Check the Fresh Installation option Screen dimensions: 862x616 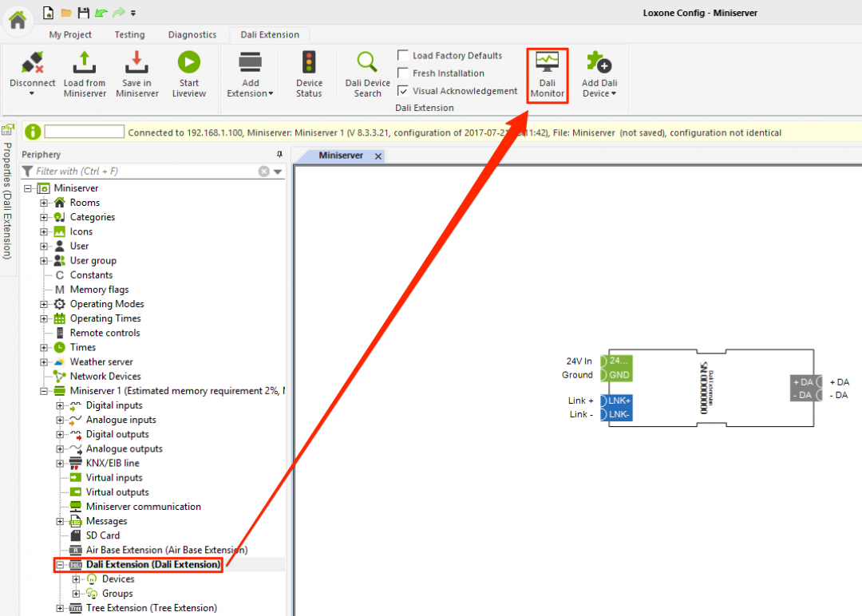(x=403, y=73)
